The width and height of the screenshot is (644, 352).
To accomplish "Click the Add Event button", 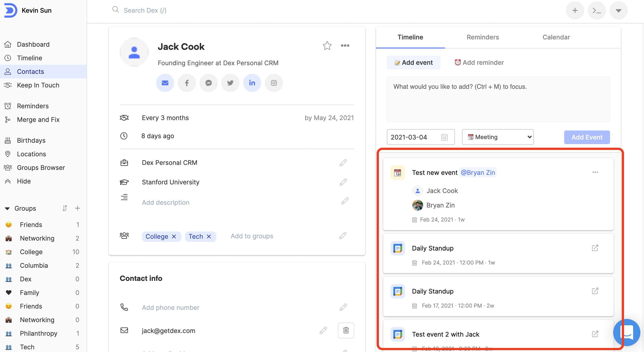I will [587, 137].
